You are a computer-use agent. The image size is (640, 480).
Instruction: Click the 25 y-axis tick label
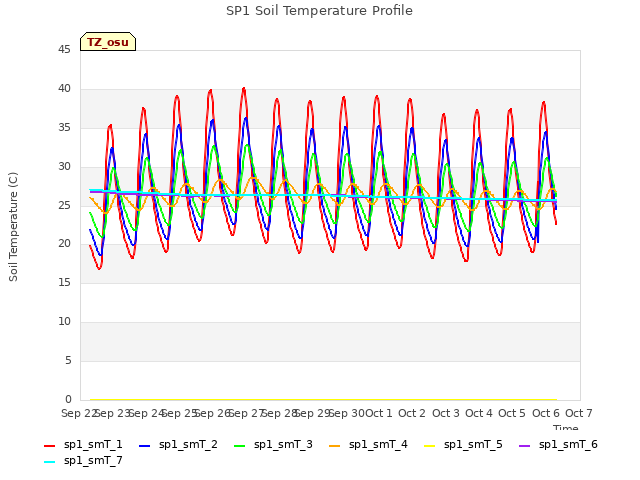64,205
